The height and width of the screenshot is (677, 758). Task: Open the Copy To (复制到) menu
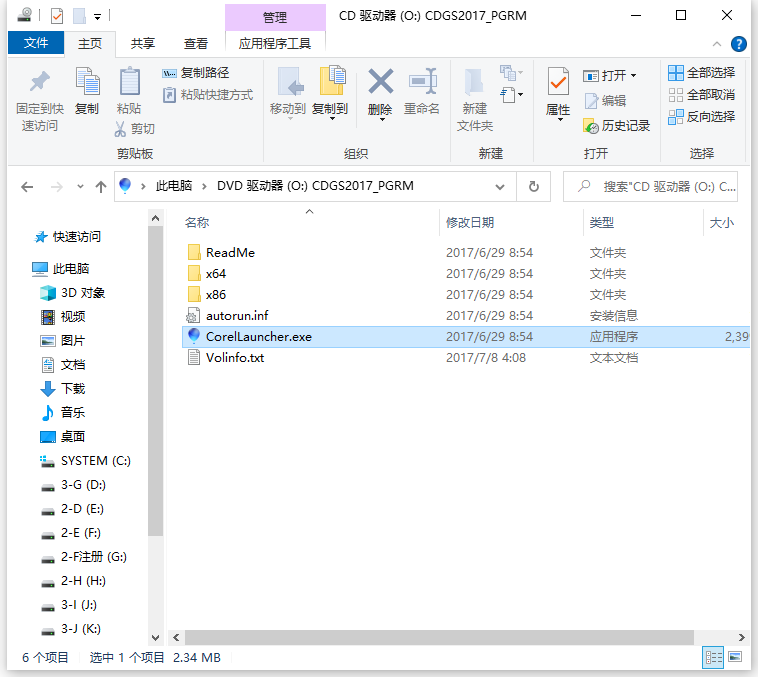[331, 93]
